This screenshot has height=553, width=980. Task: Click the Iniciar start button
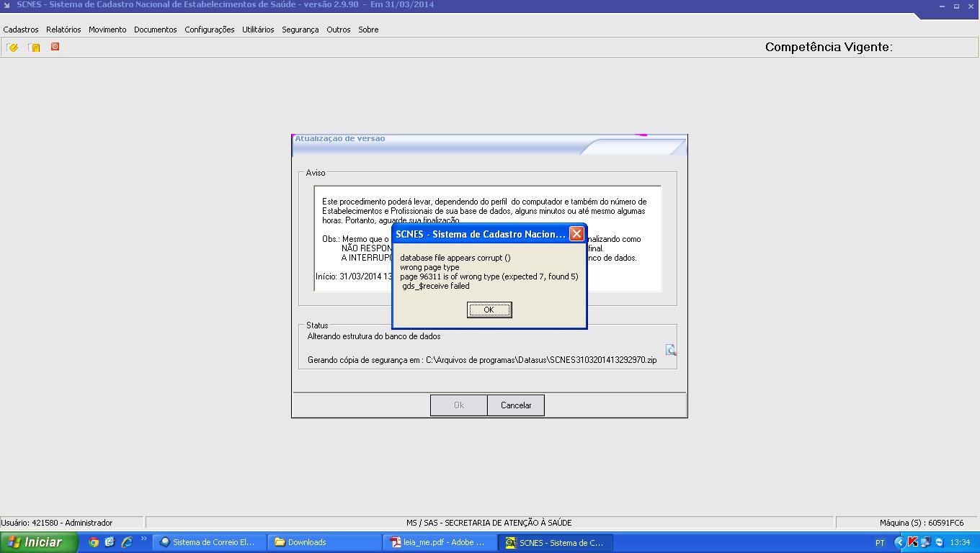point(37,542)
